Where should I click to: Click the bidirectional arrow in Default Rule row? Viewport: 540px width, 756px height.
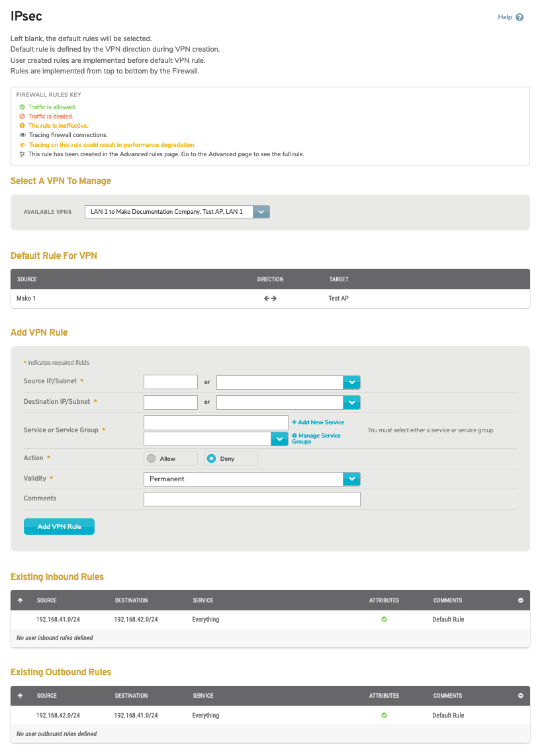click(x=270, y=299)
